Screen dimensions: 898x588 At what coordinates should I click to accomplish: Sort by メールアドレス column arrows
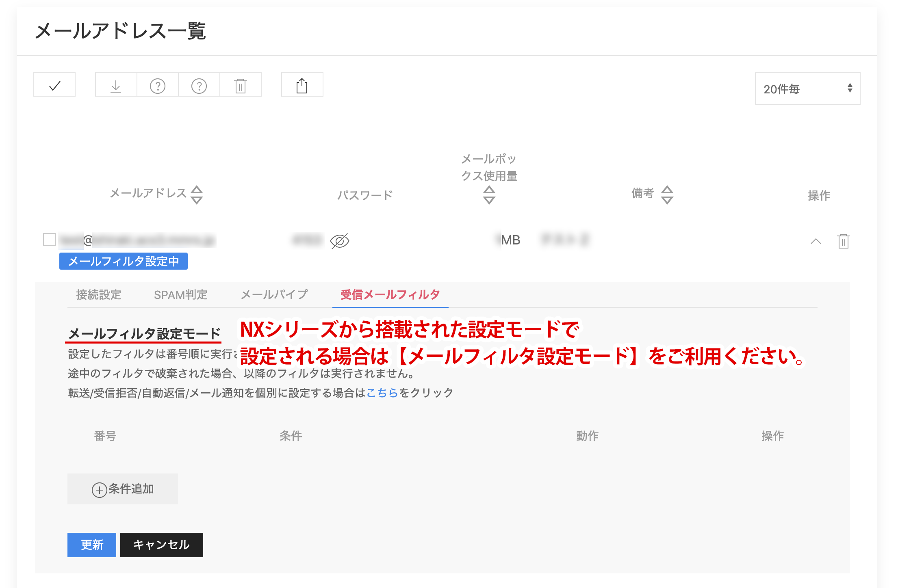197,195
